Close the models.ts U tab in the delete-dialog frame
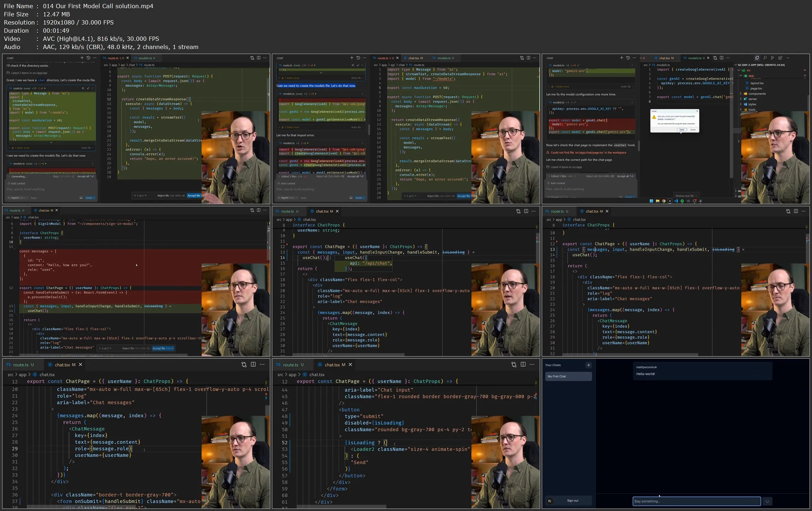 (x=708, y=58)
